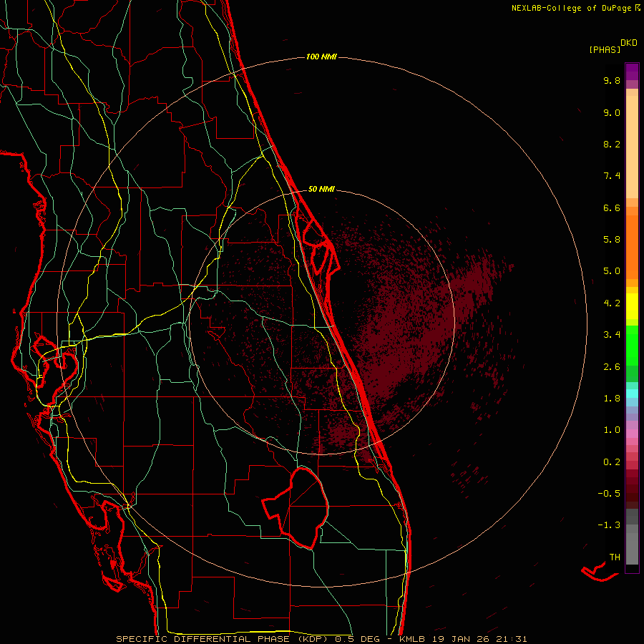644x644 pixels.
Task: Click the 4.2 value on color scale
Action: point(612,303)
